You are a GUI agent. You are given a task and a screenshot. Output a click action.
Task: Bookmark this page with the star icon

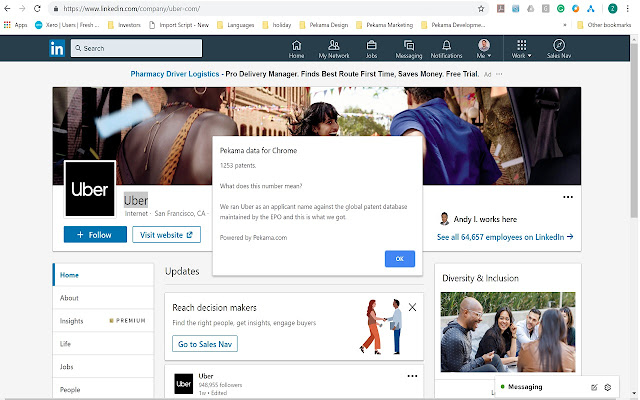481,9
